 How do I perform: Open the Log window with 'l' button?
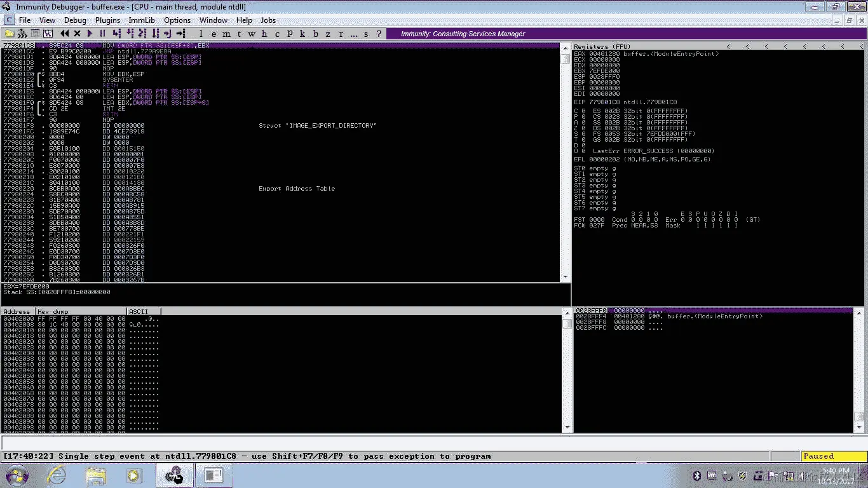201,34
